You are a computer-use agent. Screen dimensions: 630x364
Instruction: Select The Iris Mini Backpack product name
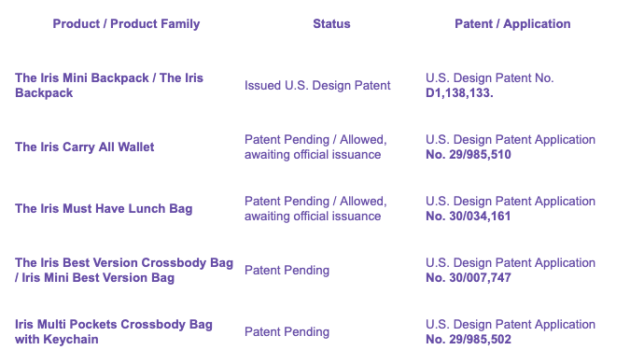point(82,77)
